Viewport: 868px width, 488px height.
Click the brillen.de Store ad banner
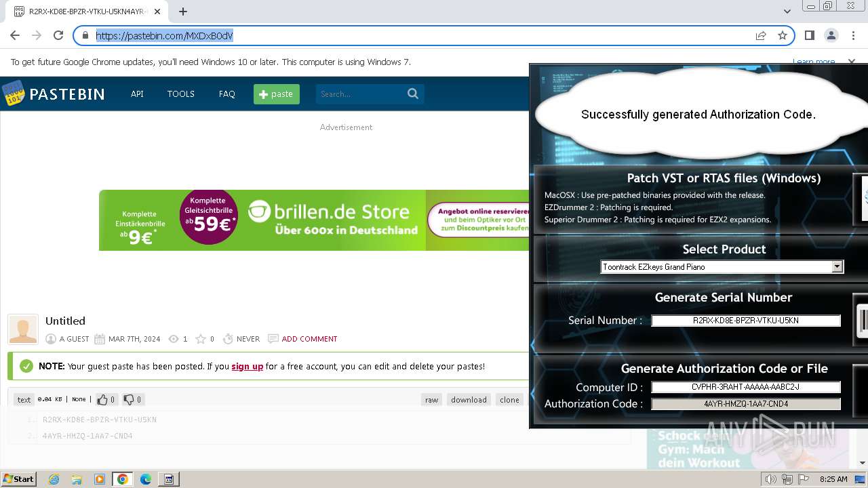313,220
